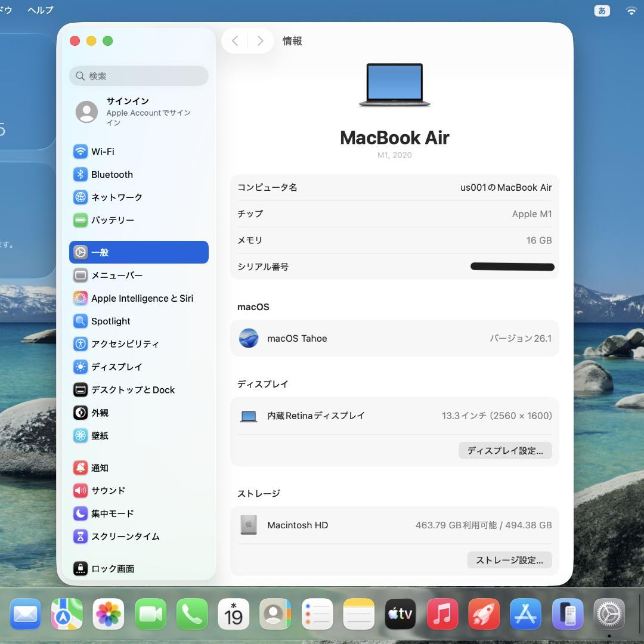This screenshot has height=644, width=644.
Task: Open Apple Intelligence と Siri settings
Action: point(142,298)
